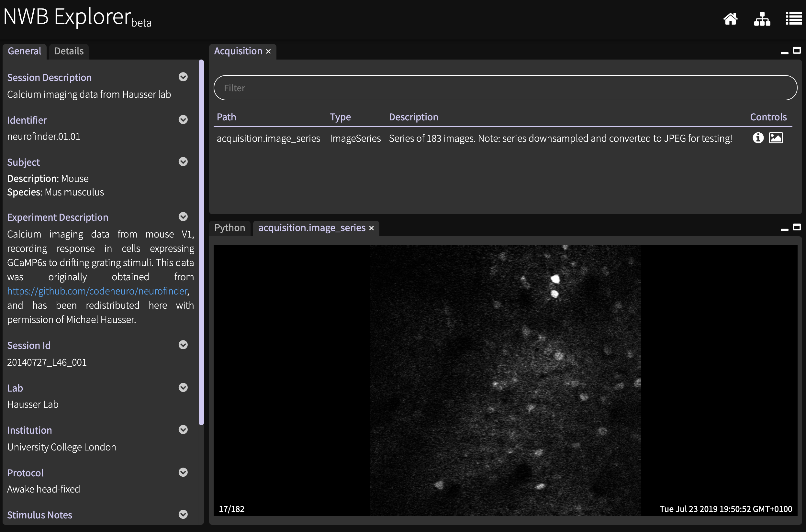Click the Filter input field
This screenshot has width=806, height=532.
(x=505, y=88)
